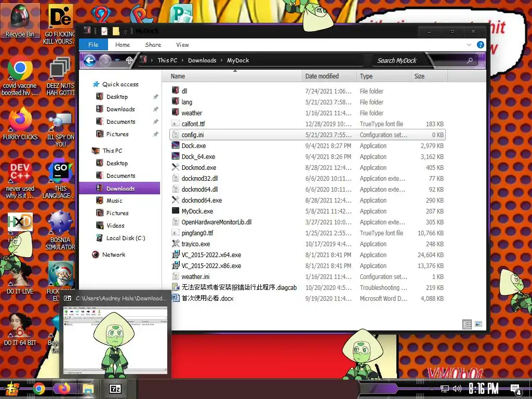
Task: Select the trayico.exe file
Action: point(195,244)
